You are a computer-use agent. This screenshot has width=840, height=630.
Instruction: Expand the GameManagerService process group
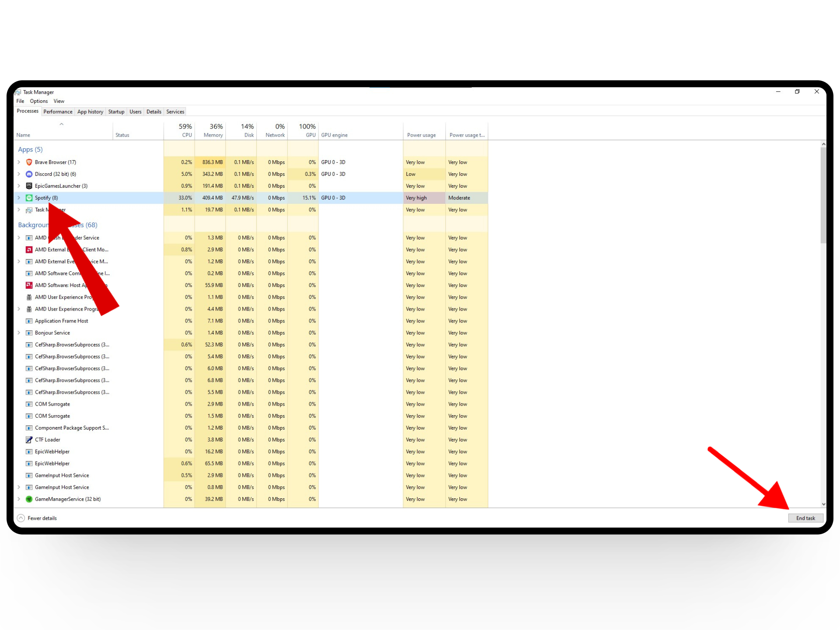(19, 499)
